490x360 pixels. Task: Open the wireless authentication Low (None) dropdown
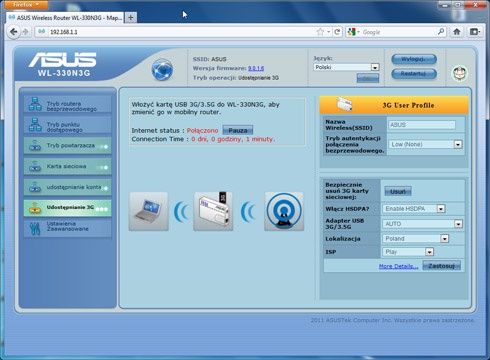(425, 144)
